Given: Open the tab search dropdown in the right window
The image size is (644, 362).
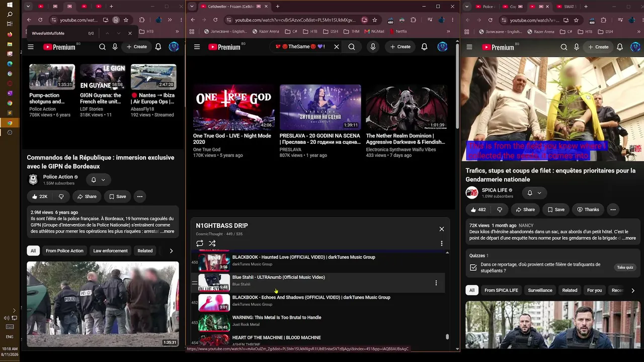Looking at the screenshot, I should point(468,7).
